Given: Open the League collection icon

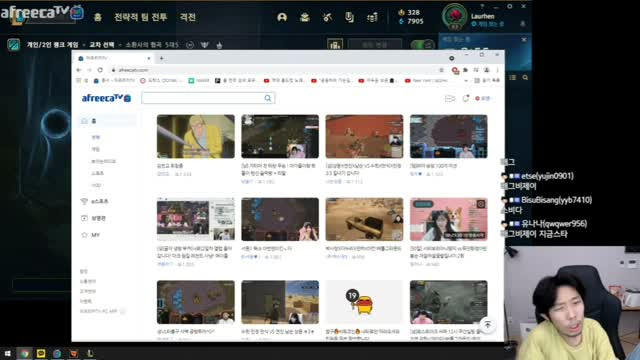Looking at the screenshot, I should point(304,17).
